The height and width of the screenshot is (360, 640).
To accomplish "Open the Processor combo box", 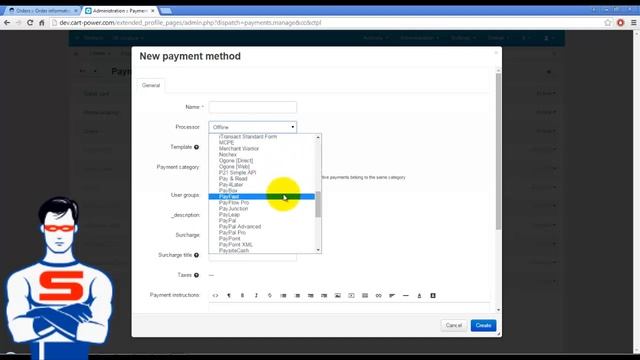I will click(x=253, y=127).
